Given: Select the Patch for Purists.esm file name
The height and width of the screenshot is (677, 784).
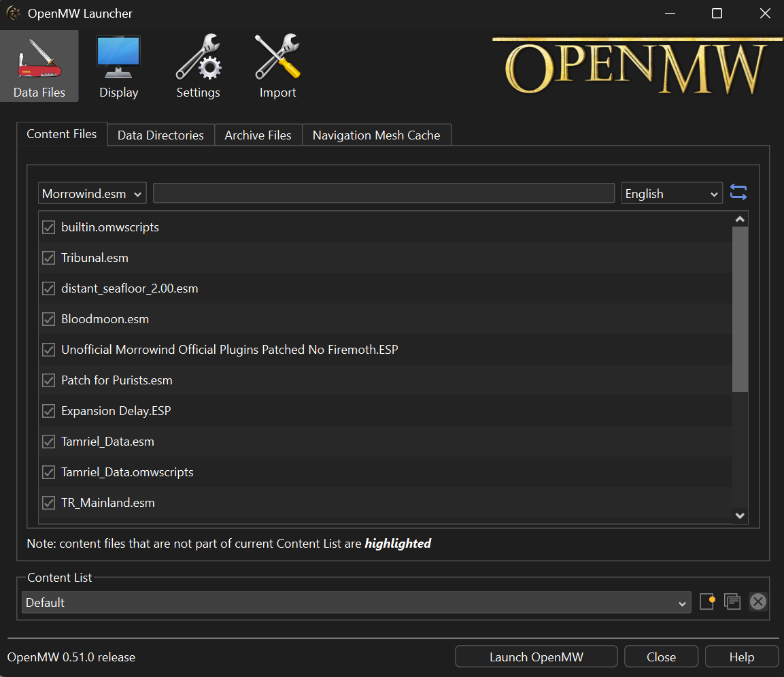Looking at the screenshot, I should click(x=116, y=380).
